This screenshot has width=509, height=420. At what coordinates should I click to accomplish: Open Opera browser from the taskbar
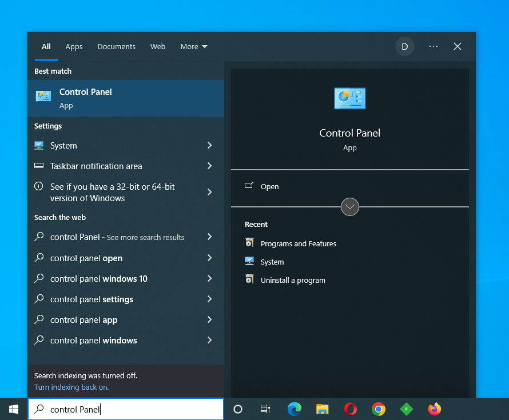351,409
